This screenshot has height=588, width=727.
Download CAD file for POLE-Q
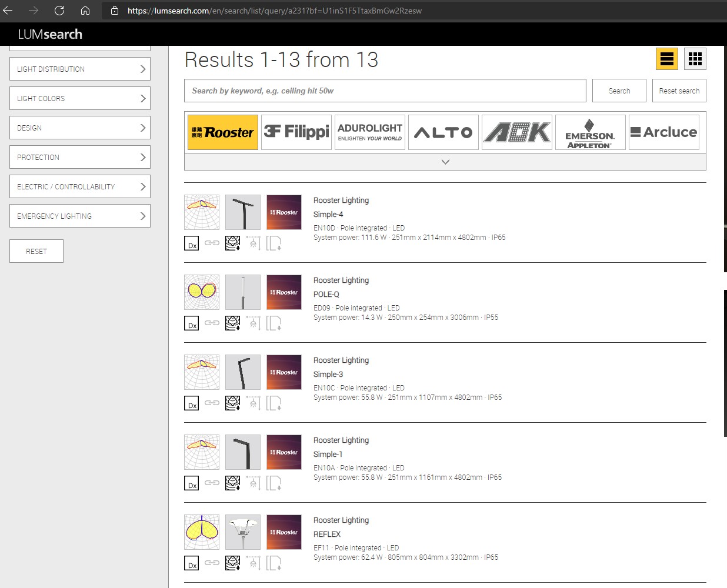(x=274, y=323)
